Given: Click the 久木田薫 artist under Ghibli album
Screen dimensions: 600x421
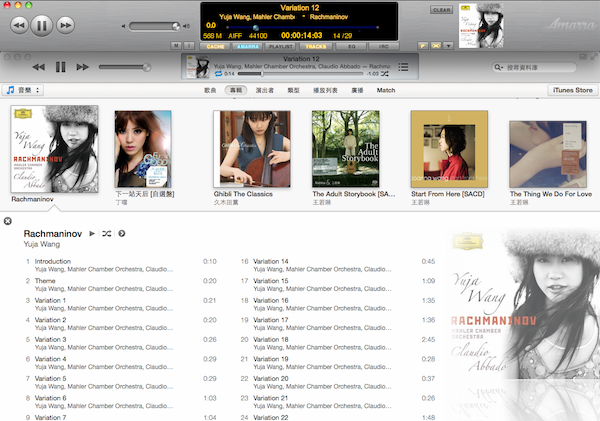Looking at the screenshot, I should point(226,202).
